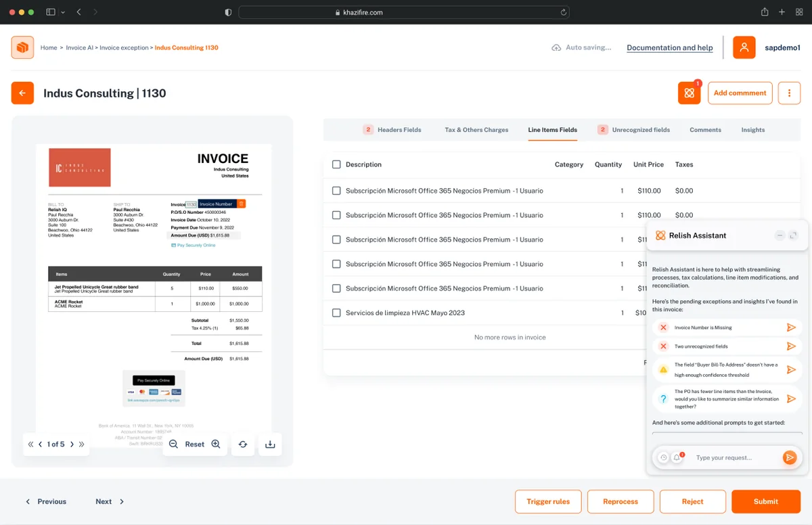
Task: Jump to last page of invoice
Action: click(x=82, y=444)
